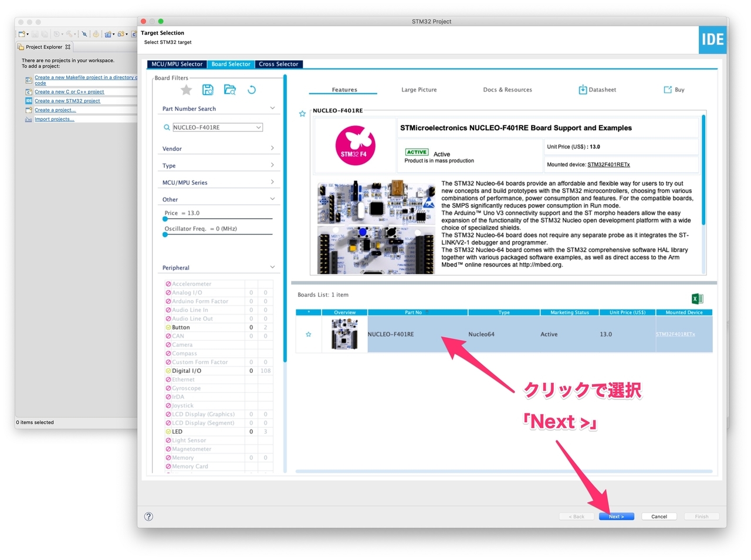751x560 pixels.
Task: Select NUCLEO-F401RE row in boards list
Action: click(504, 334)
